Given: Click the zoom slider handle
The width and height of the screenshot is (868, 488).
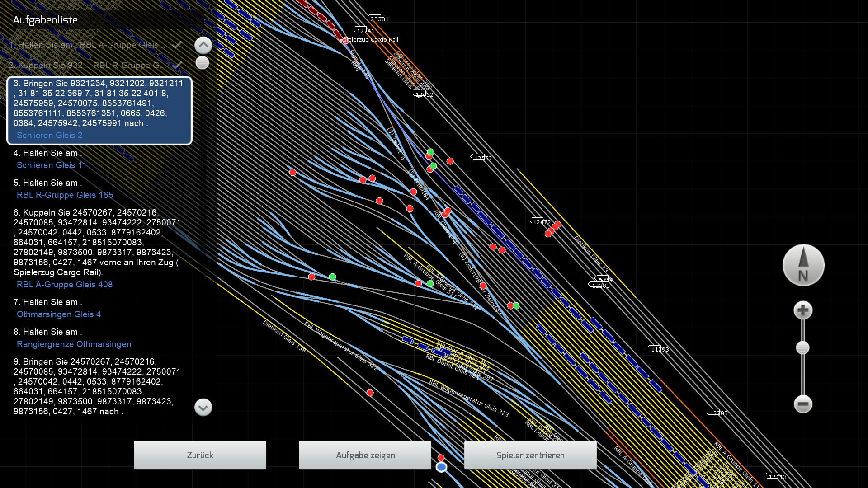Looking at the screenshot, I should click(x=802, y=347).
